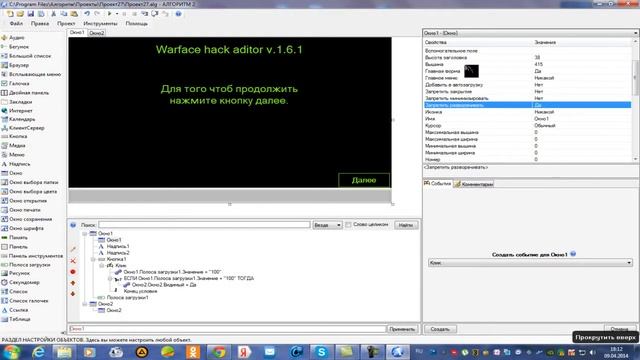Open the Помощь menu
640x360 pixels.
point(137,24)
